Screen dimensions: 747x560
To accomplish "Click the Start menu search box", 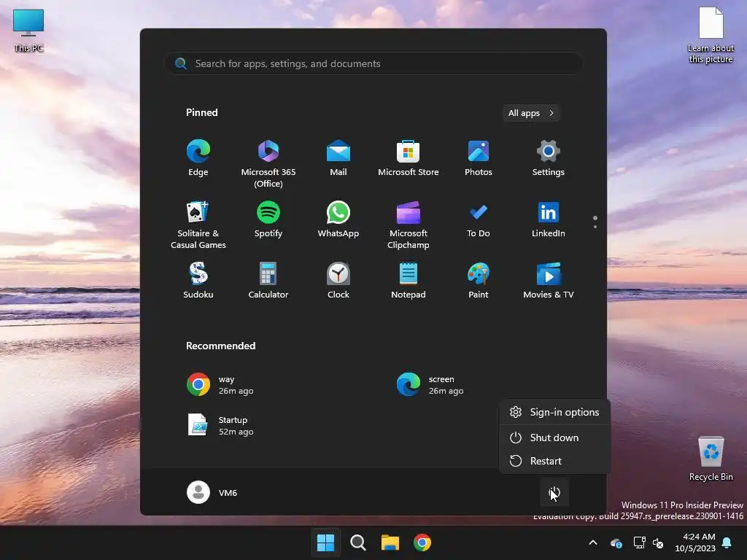I will pyautogui.click(x=373, y=63).
